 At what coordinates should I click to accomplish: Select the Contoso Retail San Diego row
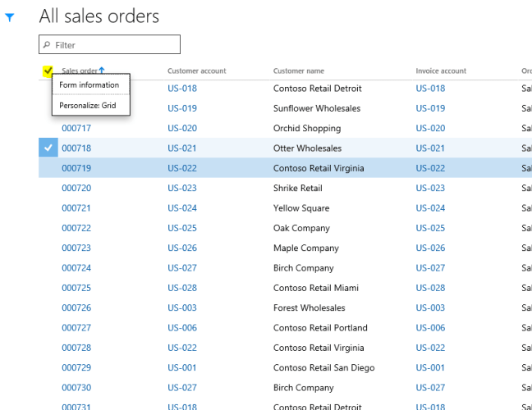(x=323, y=368)
